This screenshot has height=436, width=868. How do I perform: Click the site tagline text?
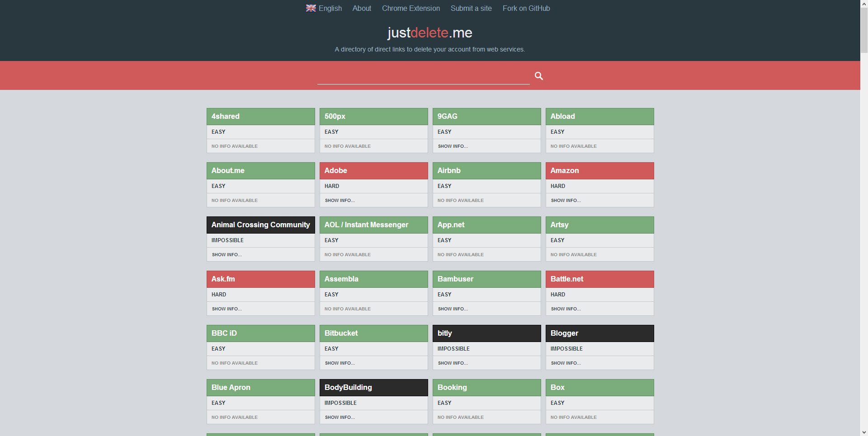click(430, 49)
